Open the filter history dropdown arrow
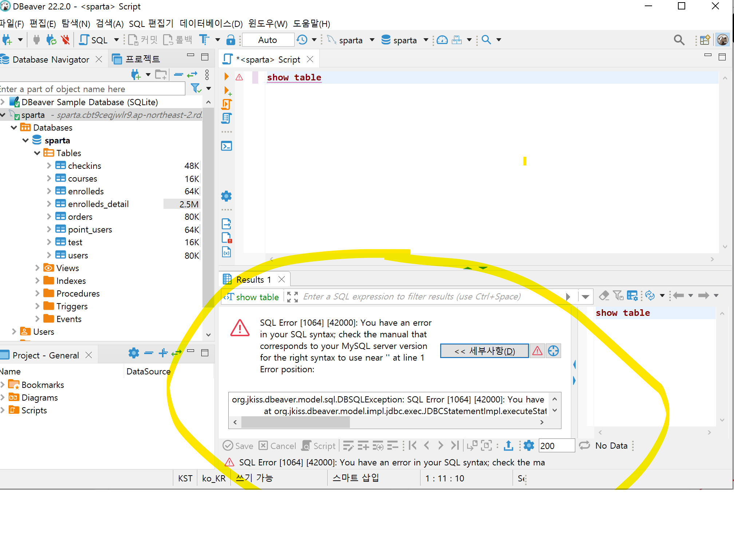Viewport: 734px width, 560px height. (x=585, y=297)
